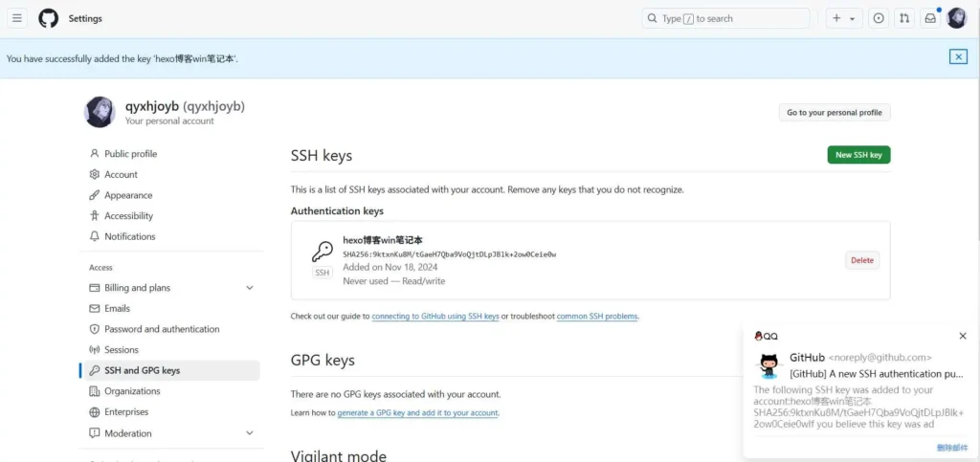Open the Public profile settings page
This screenshot has width=980, height=462.
(x=130, y=154)
